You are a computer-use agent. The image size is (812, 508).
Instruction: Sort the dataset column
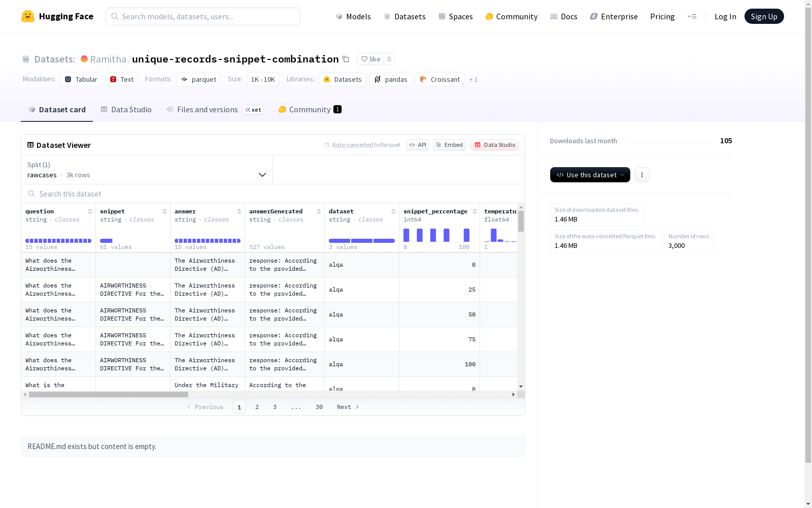[x=393, y=211]
